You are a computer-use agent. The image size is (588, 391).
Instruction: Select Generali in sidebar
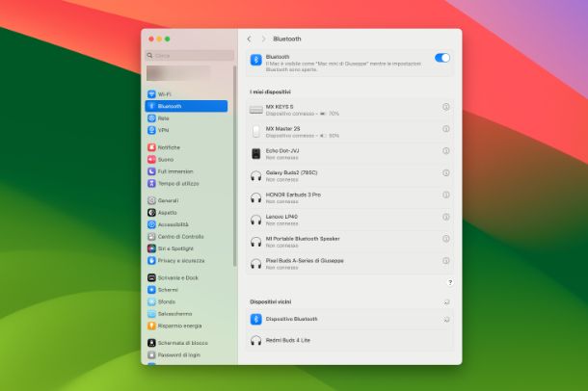pyautogui.click(x=168, y=200)
